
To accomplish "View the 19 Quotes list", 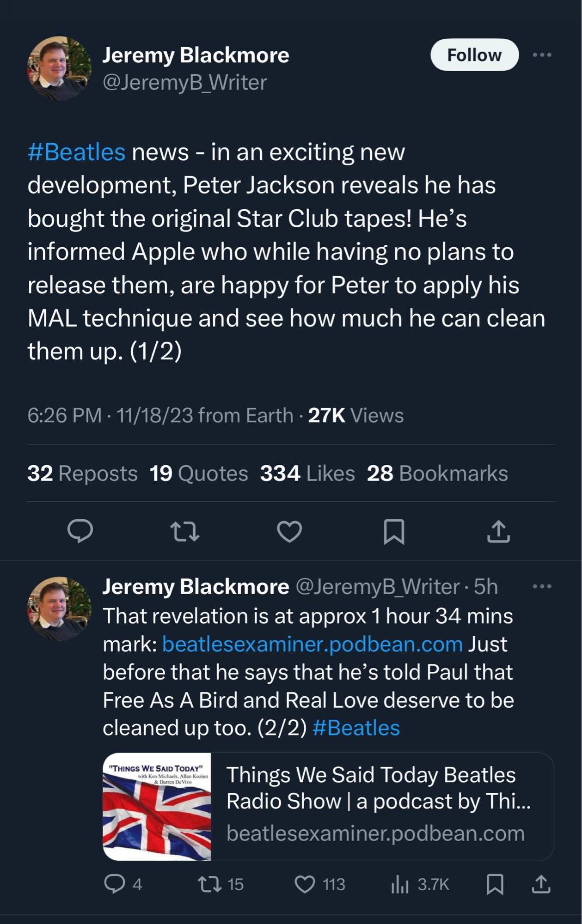I will [x=199, y=474].
